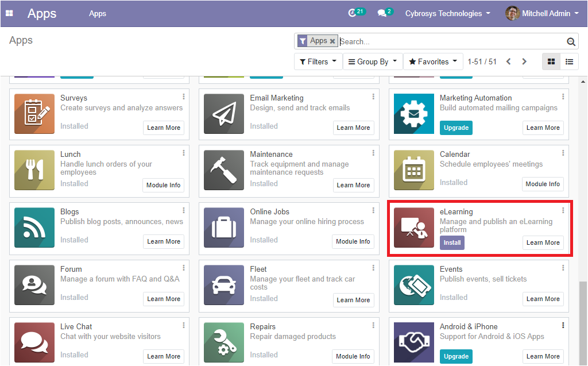Click Learn More for Surveys

(164, 128)
